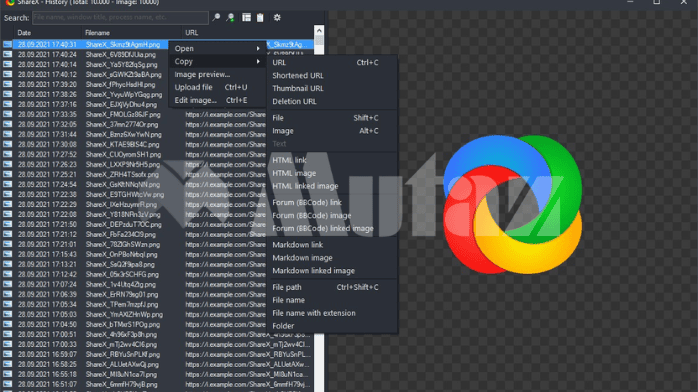The image size is (698, 392).
Task: Click image icon of the 16:59:07 entry
Action: click(8, 355)
